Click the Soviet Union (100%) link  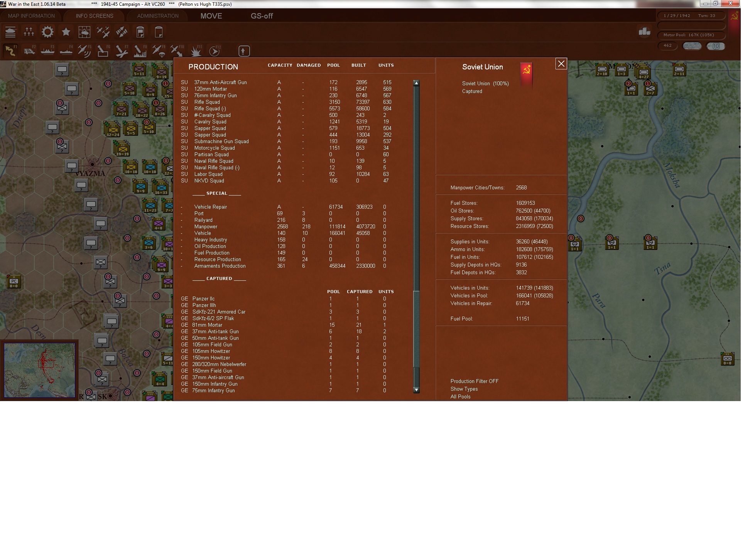(x=485, y=84)
